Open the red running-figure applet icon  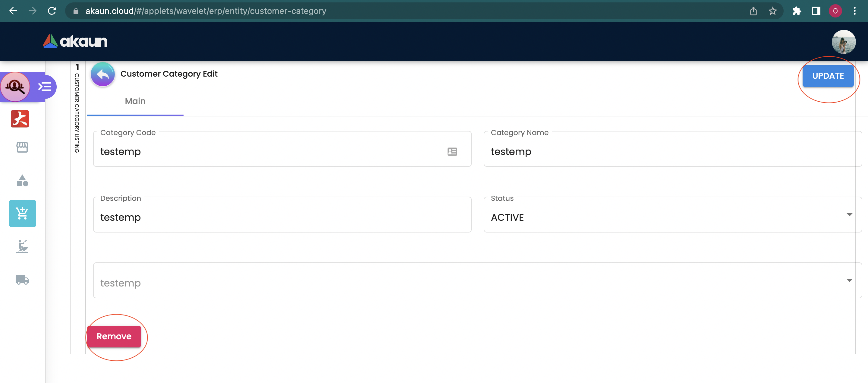(20, 119)
